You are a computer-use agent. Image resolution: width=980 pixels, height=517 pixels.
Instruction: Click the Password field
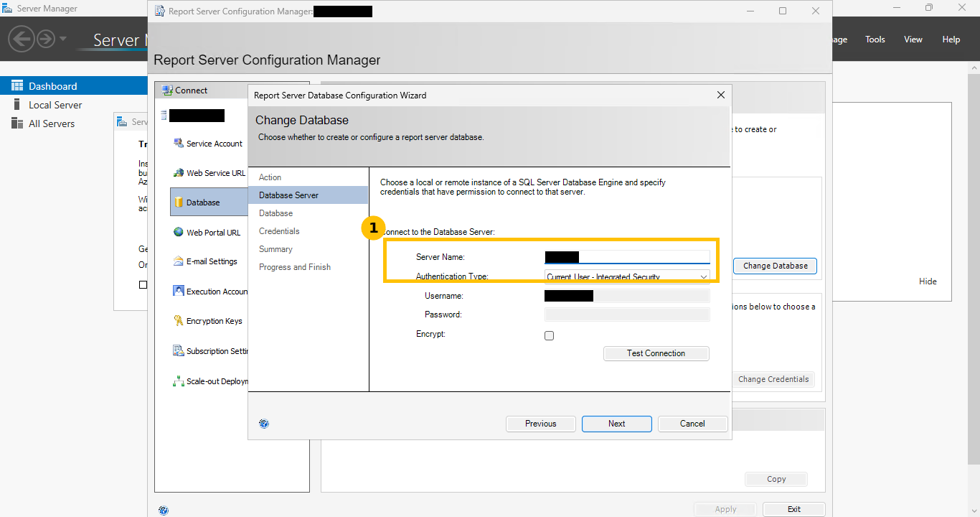coord(627,315)
